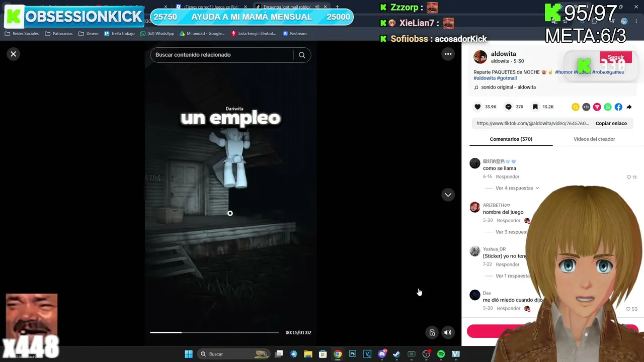
Task: Open the #aldowita hashtag
Action: pyautogui.click(x=485, y=78)
